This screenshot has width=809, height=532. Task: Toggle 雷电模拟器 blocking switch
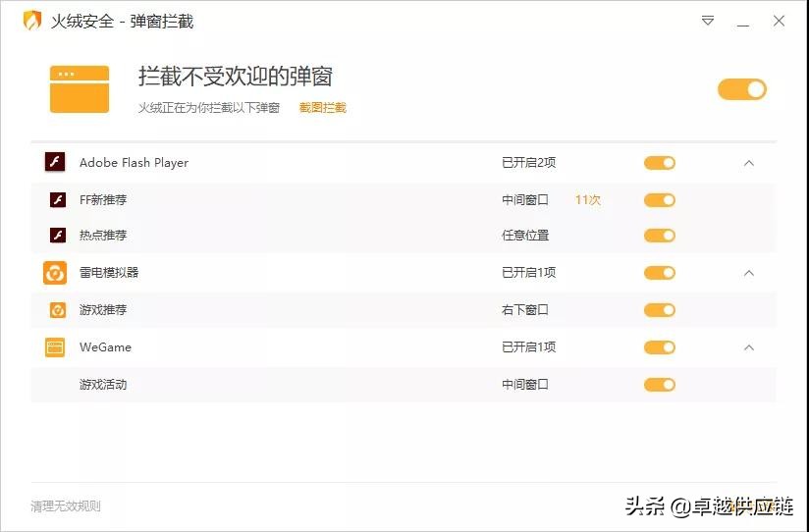coord(660,273)
